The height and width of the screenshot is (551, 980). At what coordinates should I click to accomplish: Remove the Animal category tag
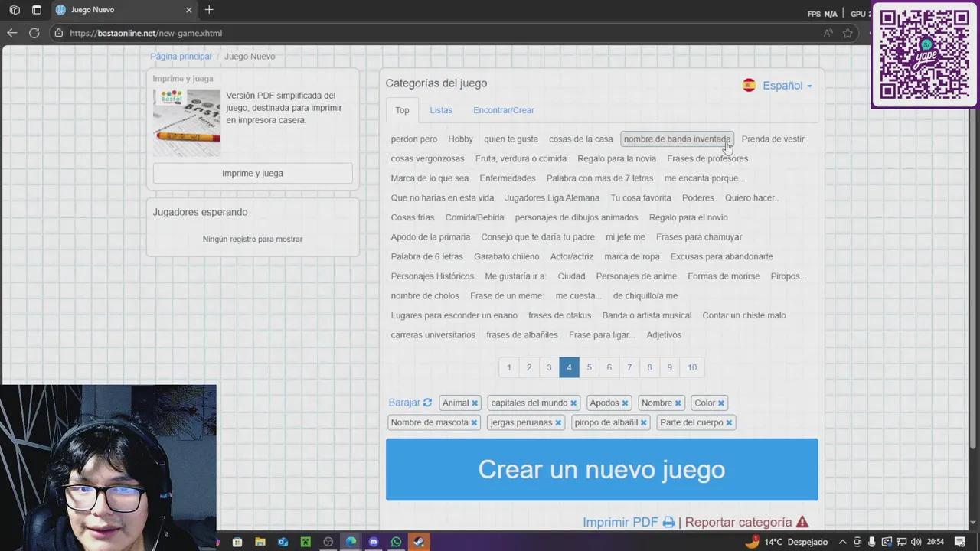[475, 403]
